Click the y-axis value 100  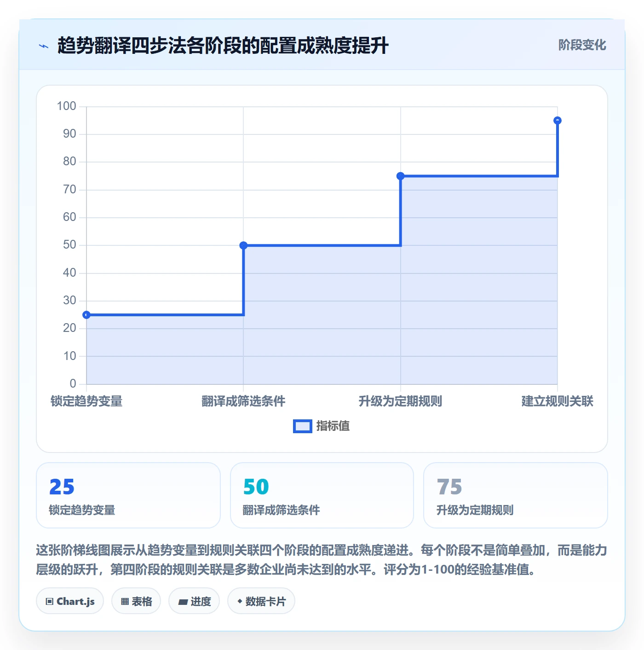(x=66, y=106)
